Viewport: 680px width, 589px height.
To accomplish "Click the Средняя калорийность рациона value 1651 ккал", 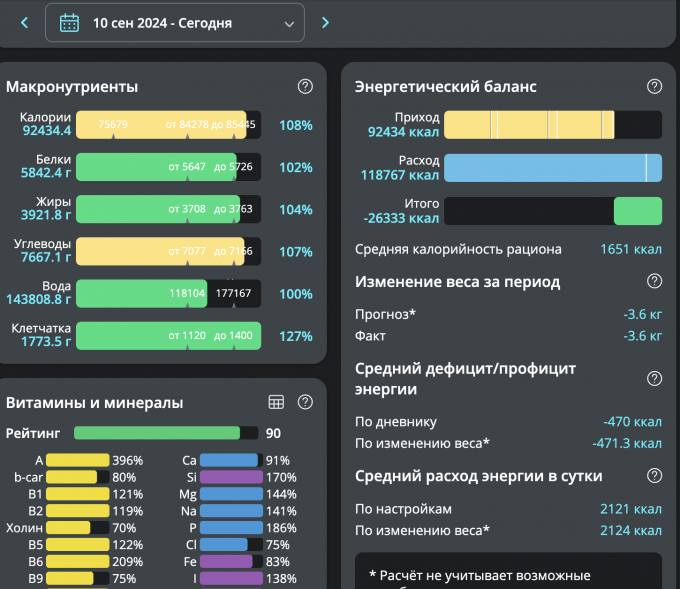I will (x=630, y=249).
